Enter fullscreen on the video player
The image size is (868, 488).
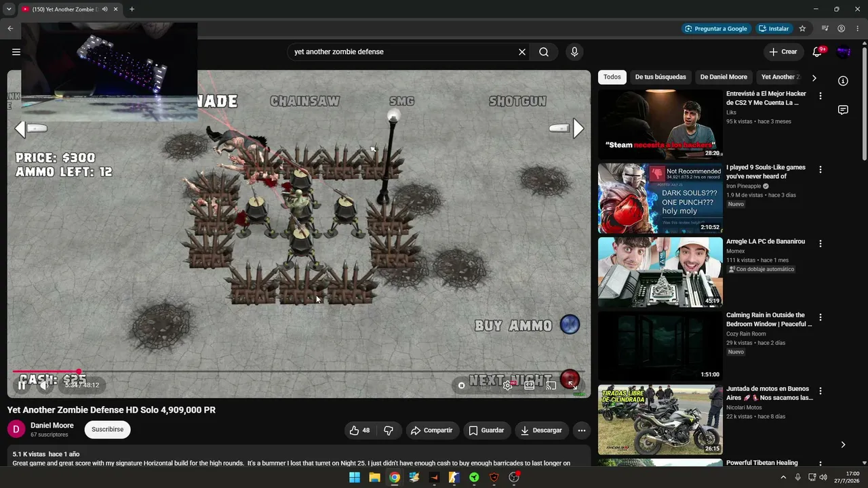point(573,386)
